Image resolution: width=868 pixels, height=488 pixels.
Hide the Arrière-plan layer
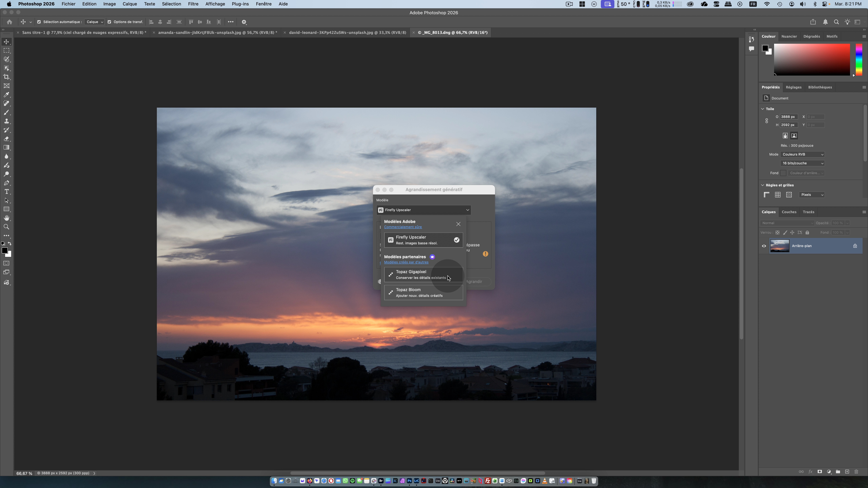pos(764,246)
